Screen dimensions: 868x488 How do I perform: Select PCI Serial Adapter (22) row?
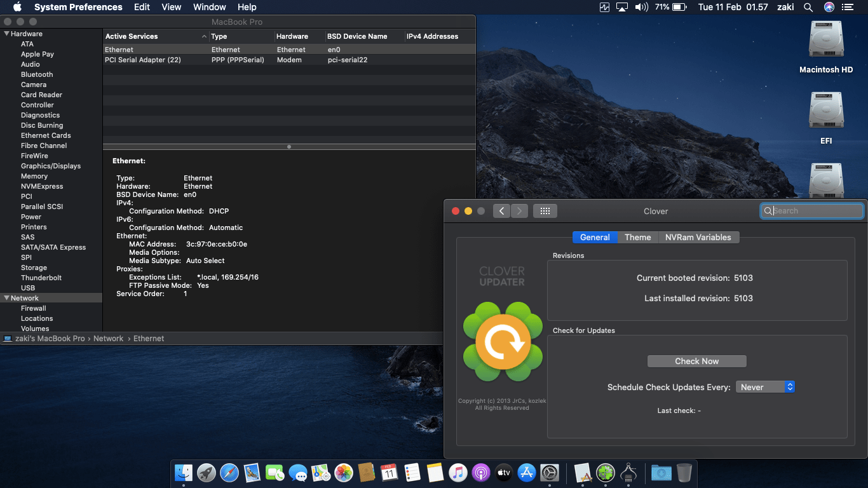pos(289,60)
